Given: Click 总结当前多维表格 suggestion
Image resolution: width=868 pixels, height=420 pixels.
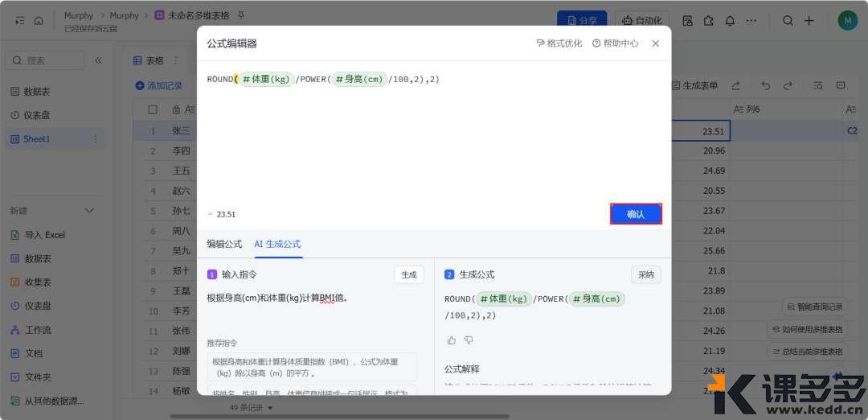Looking at the screenshot, I should coord(807,352).
